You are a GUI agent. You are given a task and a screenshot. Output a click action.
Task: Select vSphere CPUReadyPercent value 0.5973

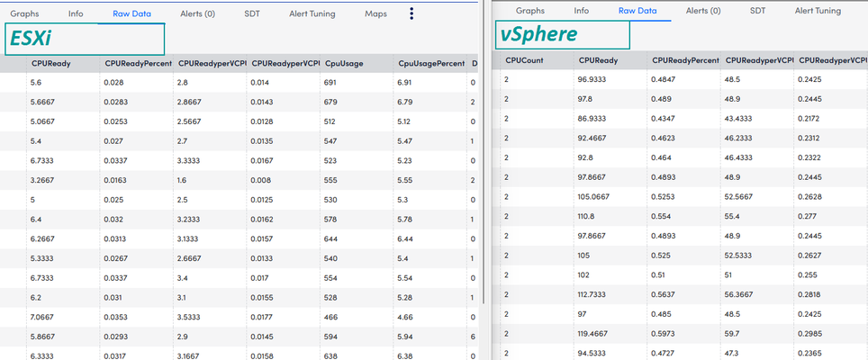pyautogui.click(x=664, y=334)
